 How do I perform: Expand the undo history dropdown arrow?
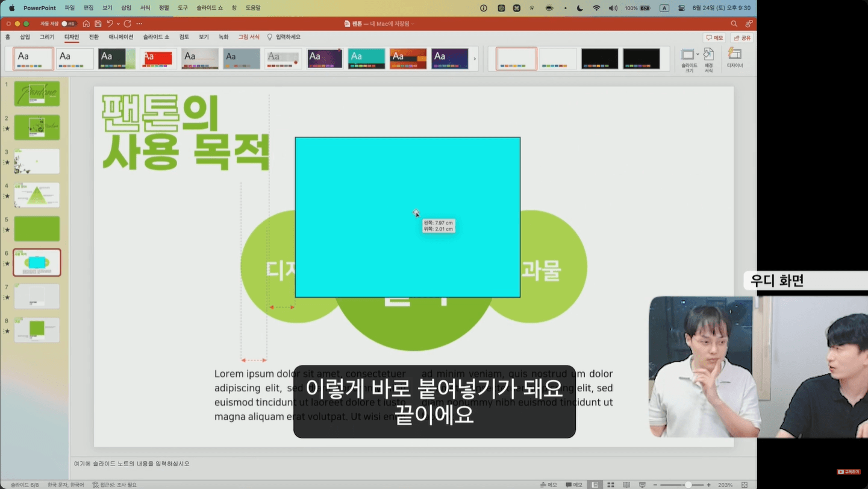point(118,24)
